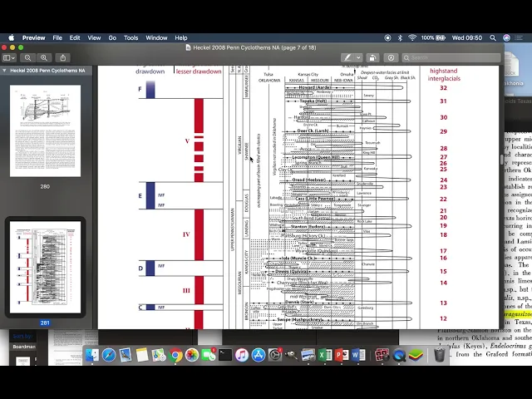Open Maps from the Dock
Viewport: 532px width, 399px height.
159,355
